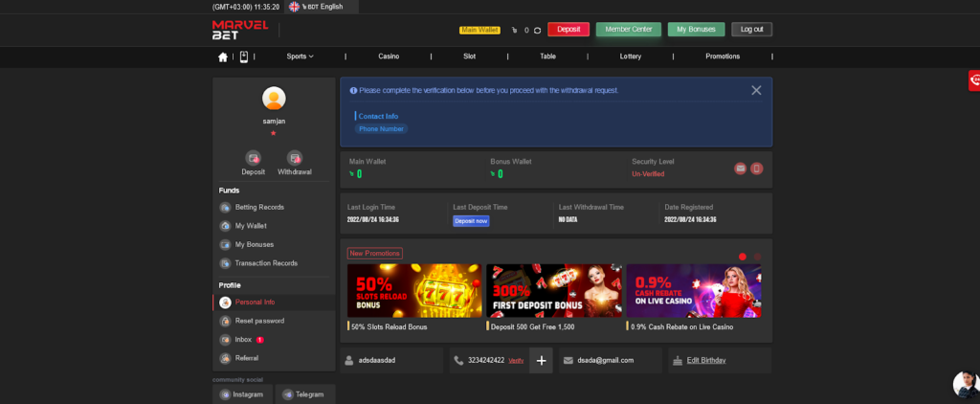Image resolution: width=980 pixels, height=404 pixels.
Task: Click the Un-Verified security status
Action: click(648, 174)
